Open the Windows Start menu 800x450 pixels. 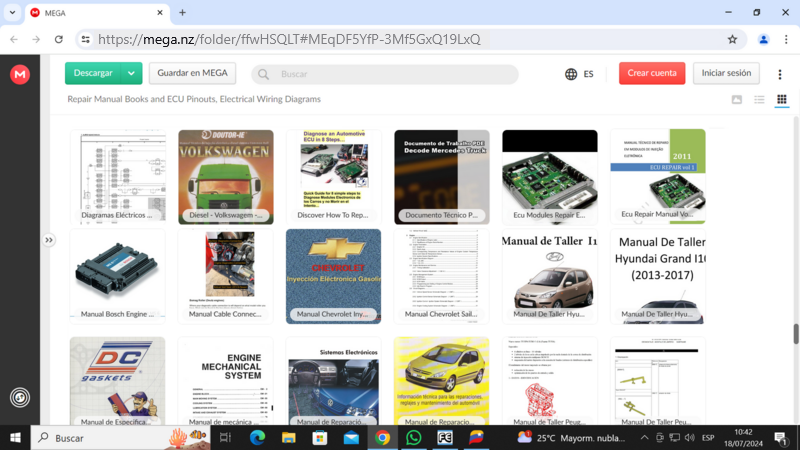tap(15, 438)
